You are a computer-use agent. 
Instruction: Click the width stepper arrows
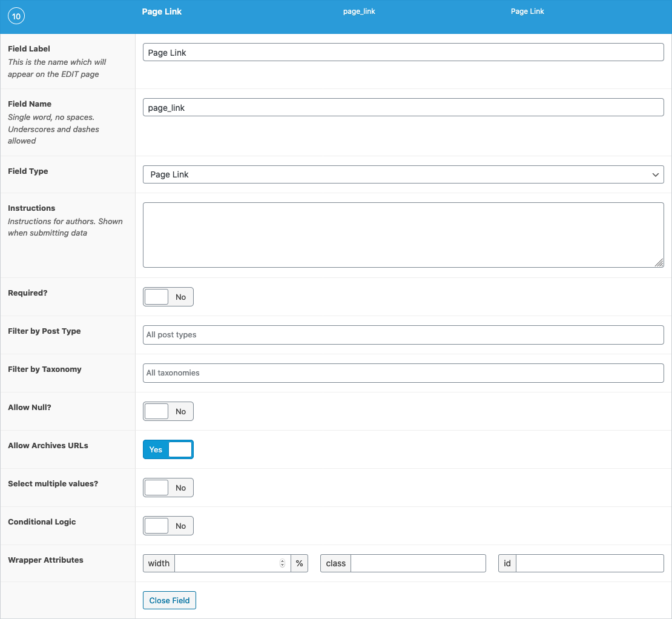tap(282, 564)
